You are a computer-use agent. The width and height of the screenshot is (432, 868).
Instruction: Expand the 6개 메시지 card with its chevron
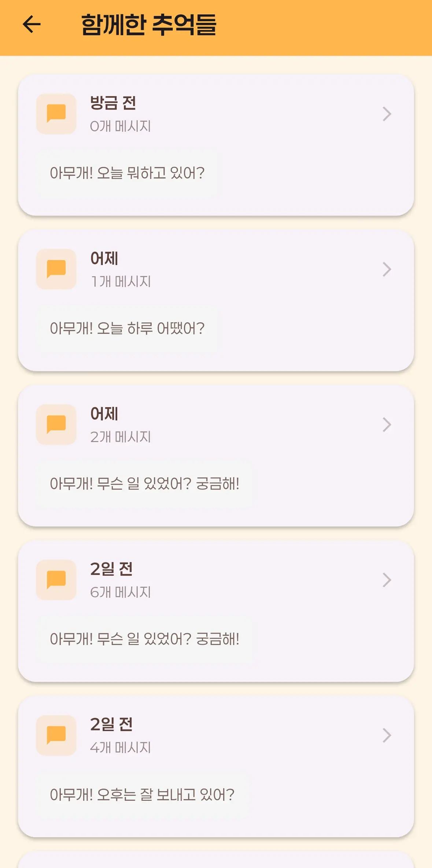pos(387,580)
